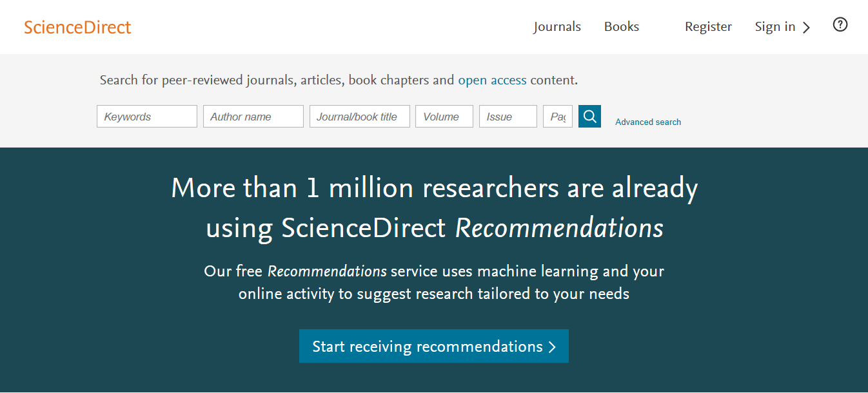Click the Sign in text
Viewport: 868px width, 393px height.
pyautogui.click(x=774, y=27)
